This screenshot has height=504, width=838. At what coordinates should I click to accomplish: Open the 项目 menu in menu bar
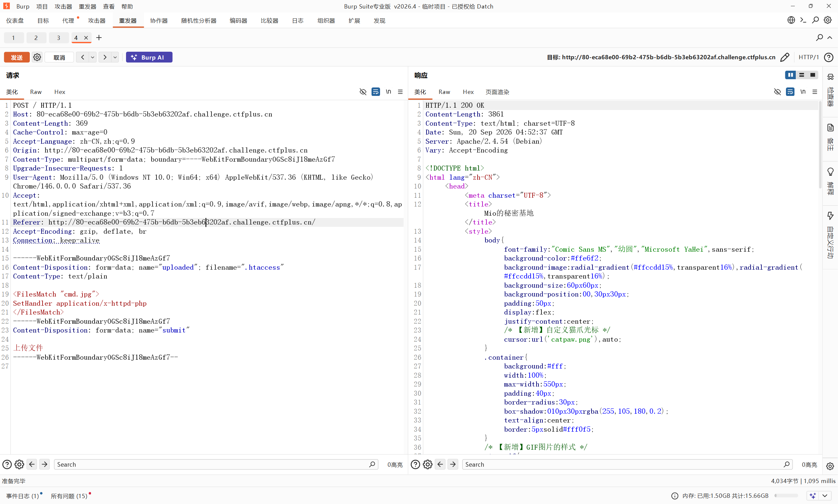coord(42,7)
